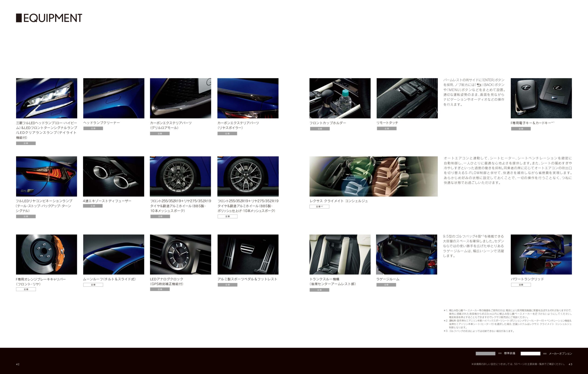This screenshot has height=374, width=588.
Task: Open the aluminum sports pedal photo
Action: point(248,254)
